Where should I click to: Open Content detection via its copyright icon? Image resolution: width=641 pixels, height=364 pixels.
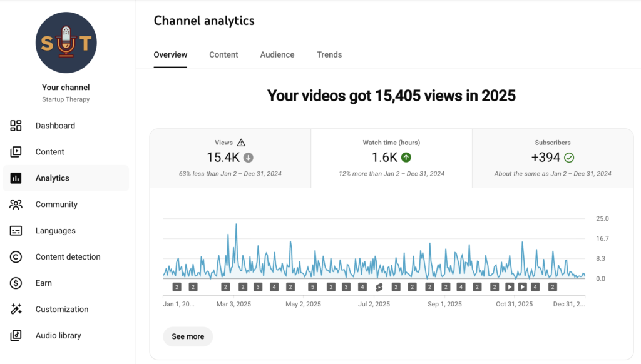click(x=16, y=256)
